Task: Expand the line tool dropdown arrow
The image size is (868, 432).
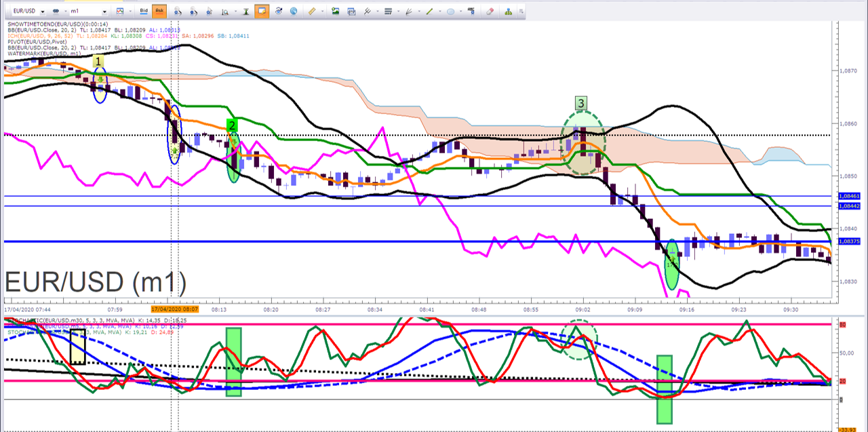Action: (x=440, y=12)
